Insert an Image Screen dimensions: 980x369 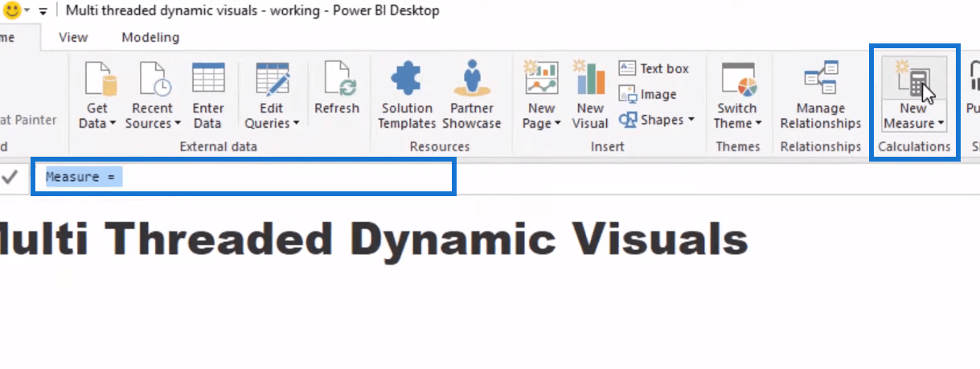coord(648,95)
